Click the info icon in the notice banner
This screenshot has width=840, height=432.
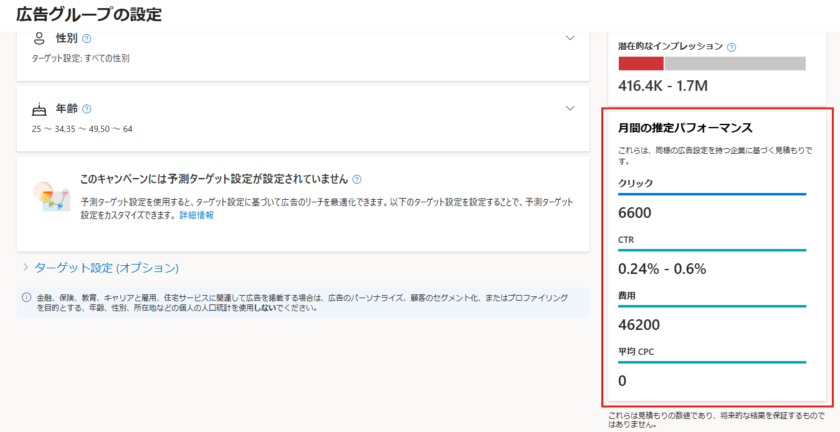[26, 297]
